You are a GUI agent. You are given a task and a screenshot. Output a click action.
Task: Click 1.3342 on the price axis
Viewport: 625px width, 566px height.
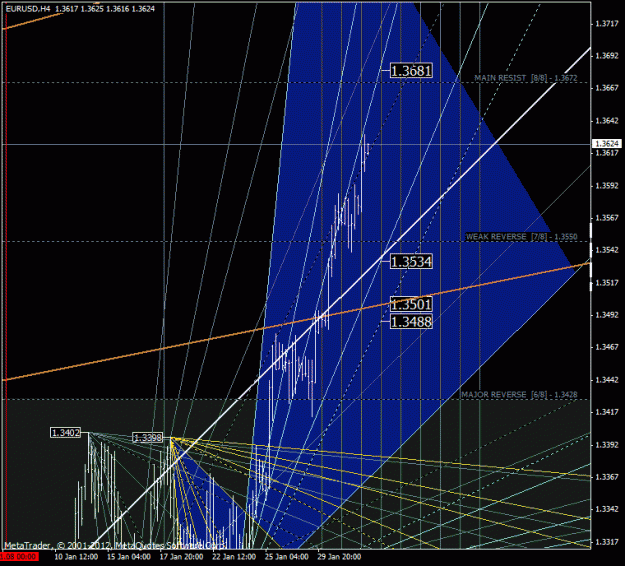click(607, 509)
